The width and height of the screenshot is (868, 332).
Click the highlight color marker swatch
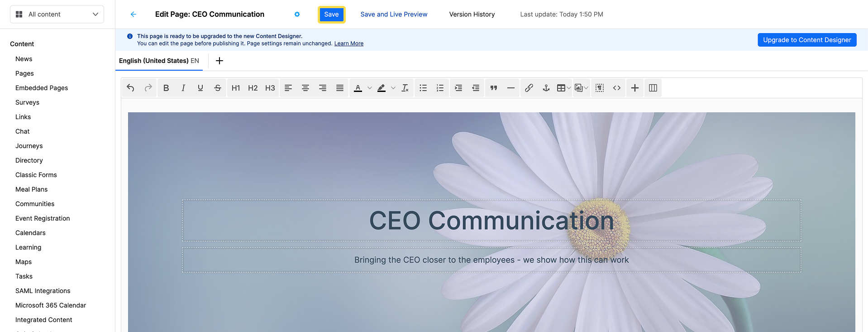point(382,88)
